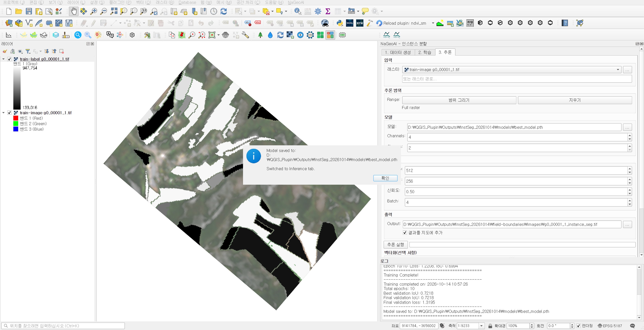The width and height of the screenshot is (644, 330).
Task: Open the Python console icon
Action: pos(340,23)
